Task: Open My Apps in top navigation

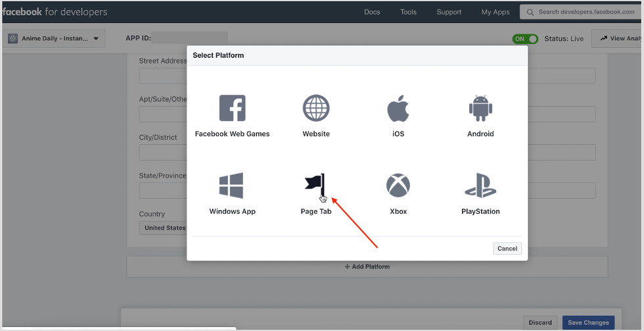Action: pos(495,12)
